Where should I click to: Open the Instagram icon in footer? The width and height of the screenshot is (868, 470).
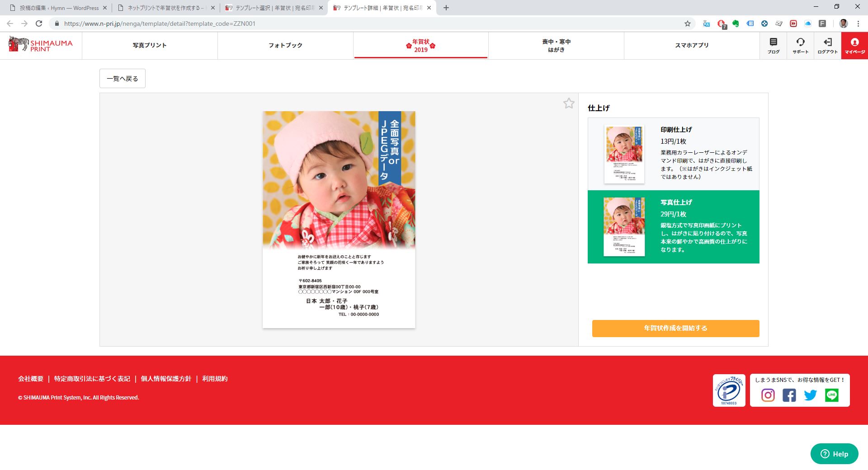(x=768, y=395)
